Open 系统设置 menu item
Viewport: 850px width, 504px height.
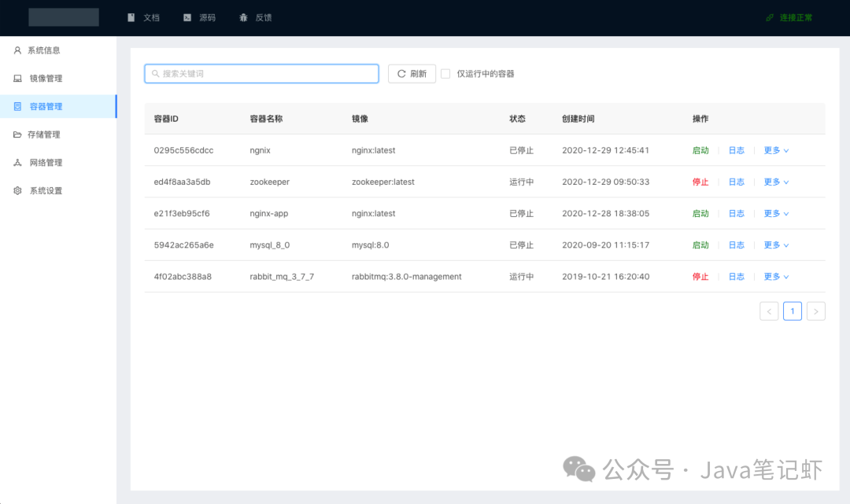point(58,190)
